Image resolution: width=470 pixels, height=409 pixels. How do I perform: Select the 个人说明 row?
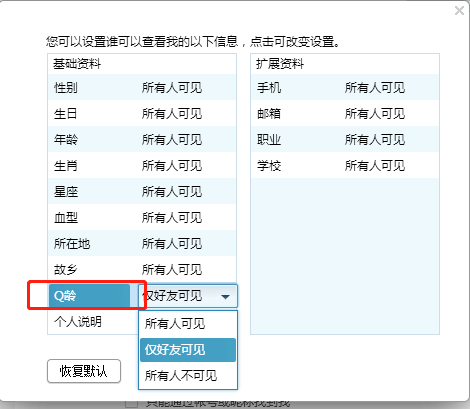(93, 322)
